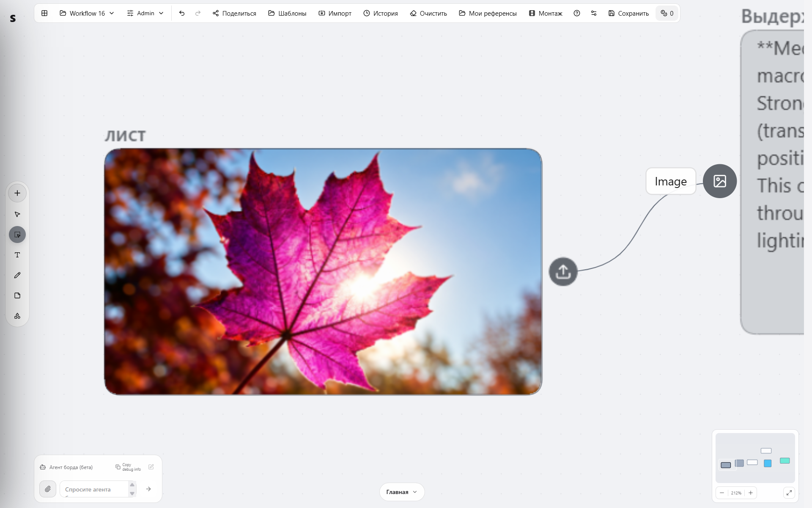Select the pencil draw tool

17,275
